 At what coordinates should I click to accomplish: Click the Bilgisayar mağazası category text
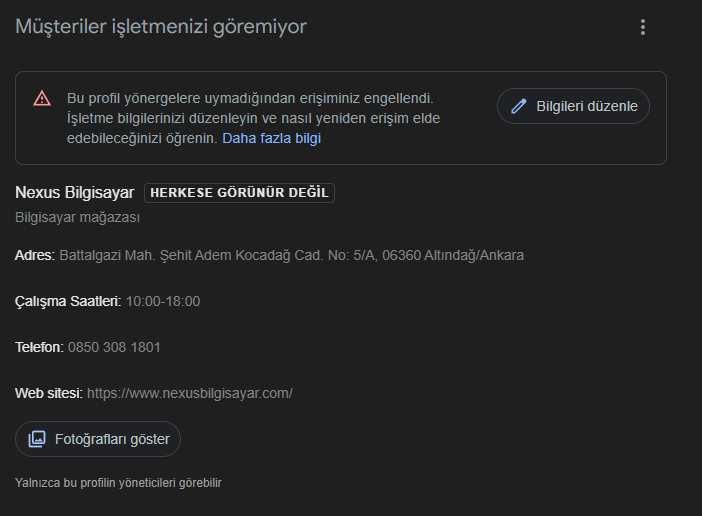[x=77, y=217]
